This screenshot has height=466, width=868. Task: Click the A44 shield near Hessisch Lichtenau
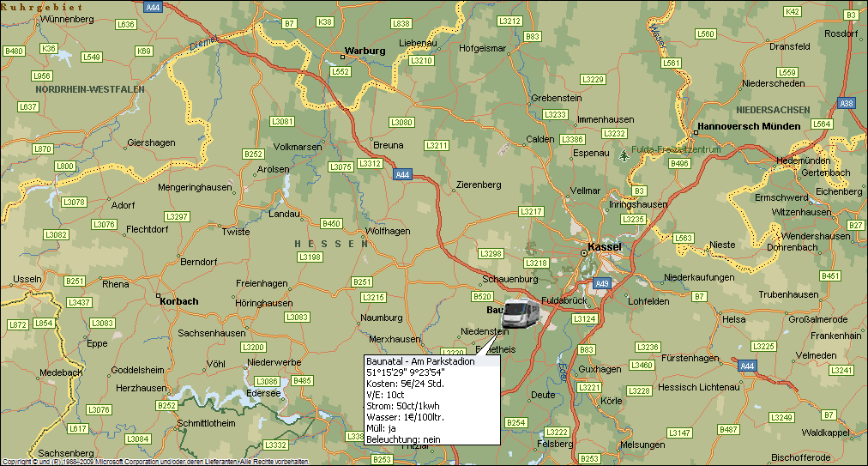coord(747,366)
